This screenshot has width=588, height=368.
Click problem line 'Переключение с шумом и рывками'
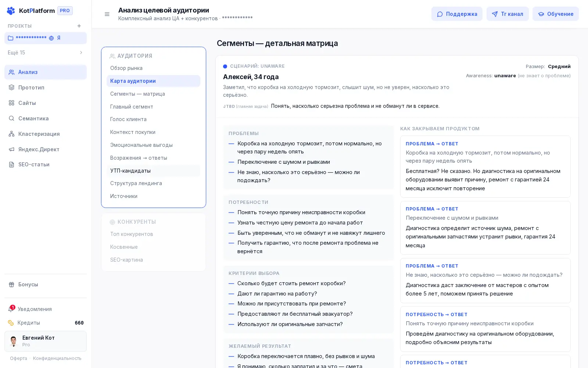pyautogui.click(x=284, y=162)
